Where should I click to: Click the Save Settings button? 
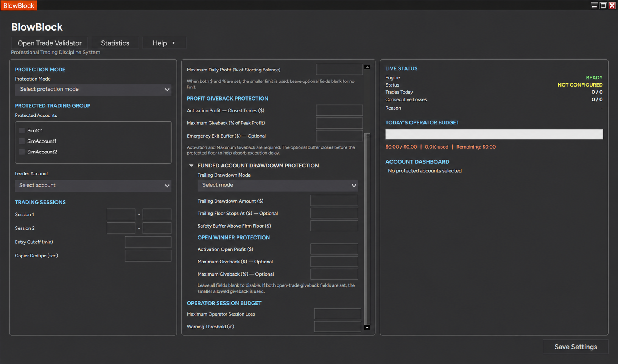pos(576,347)
